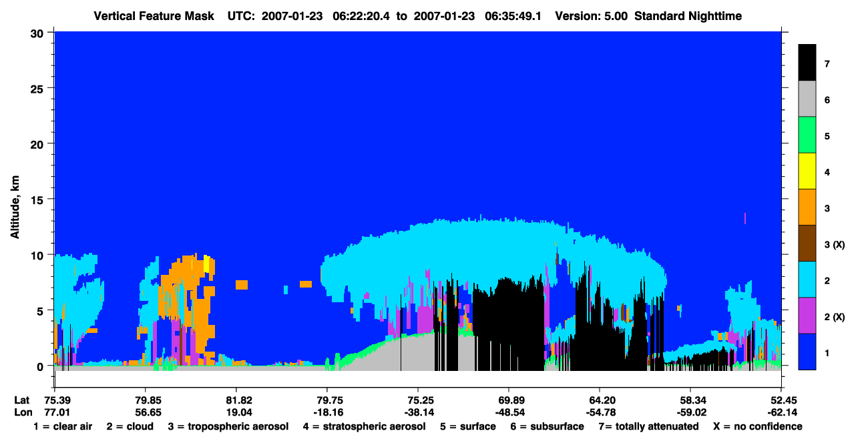
Task: Click longitude value '-54.78'
Action: tap(600, 412)
